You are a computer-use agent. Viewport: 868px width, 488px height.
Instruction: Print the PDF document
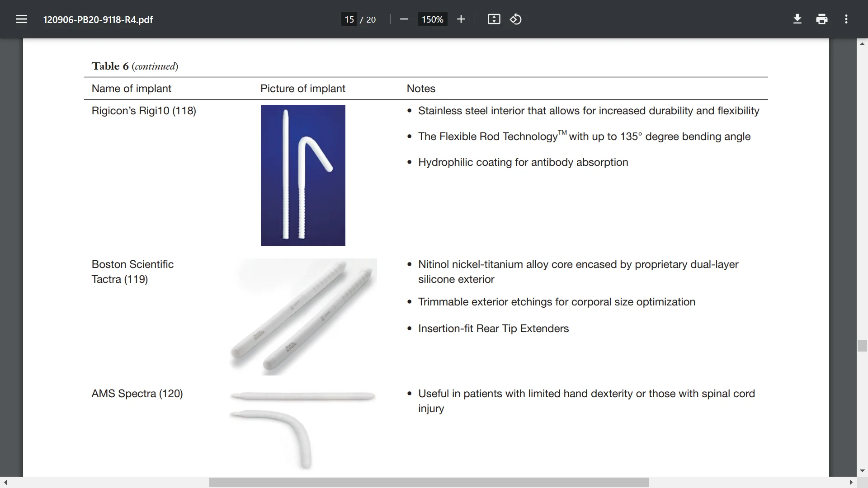[x=822, y=19]
